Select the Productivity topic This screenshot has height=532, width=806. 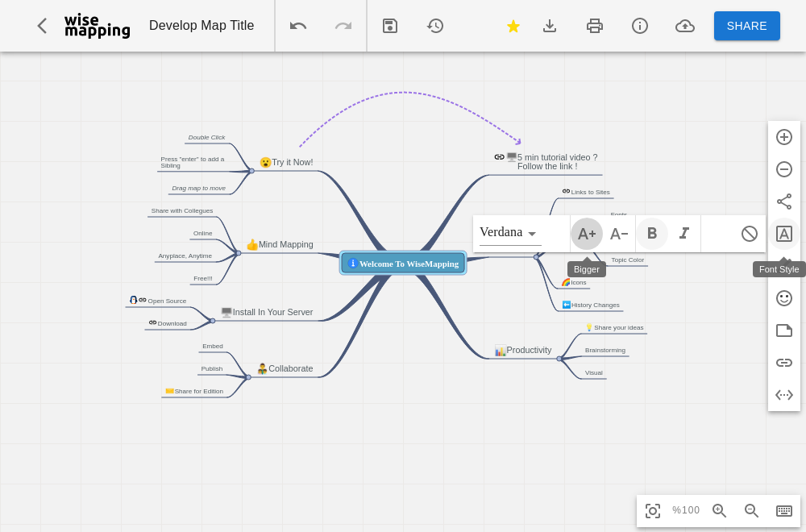pos(523,351)
